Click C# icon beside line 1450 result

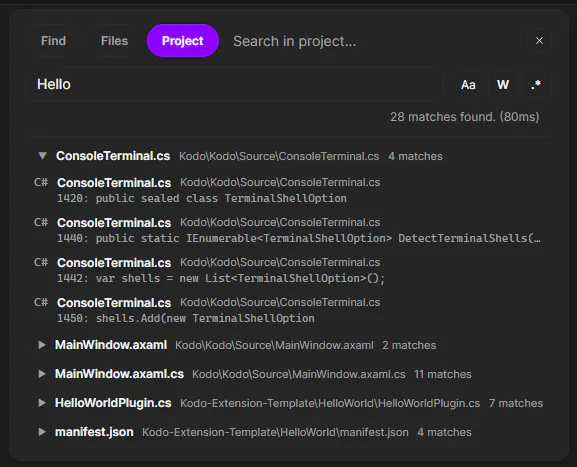click(41, 303)
